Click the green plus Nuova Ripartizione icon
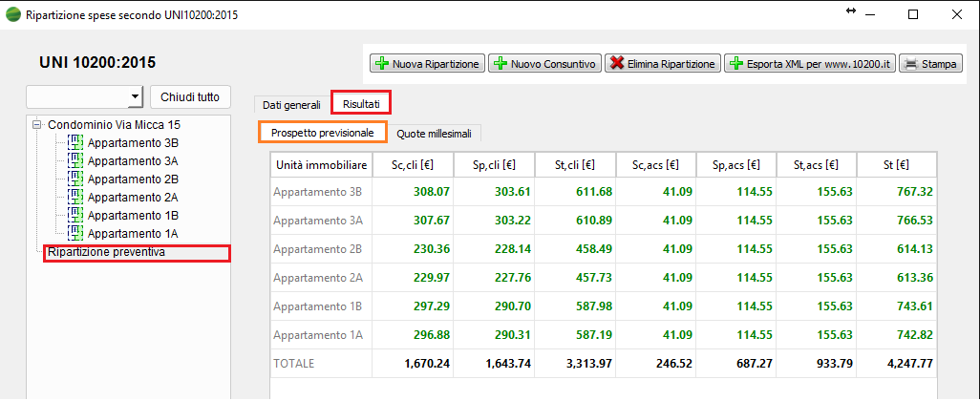The image size is (980, 401). 381,64
